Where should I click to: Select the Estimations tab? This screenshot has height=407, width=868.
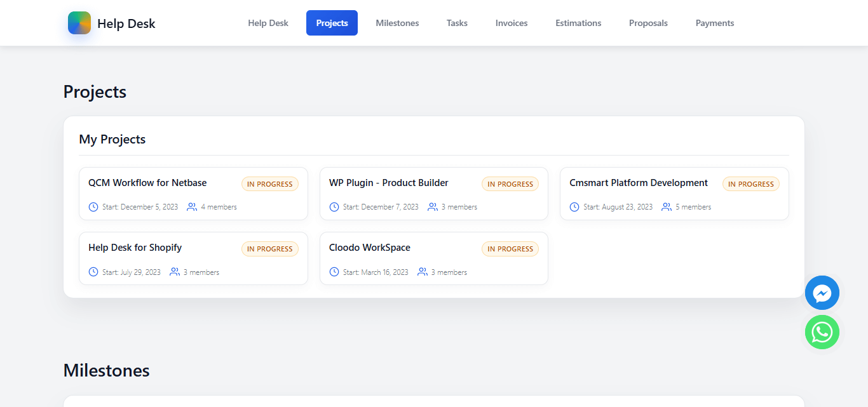(578, 23)
